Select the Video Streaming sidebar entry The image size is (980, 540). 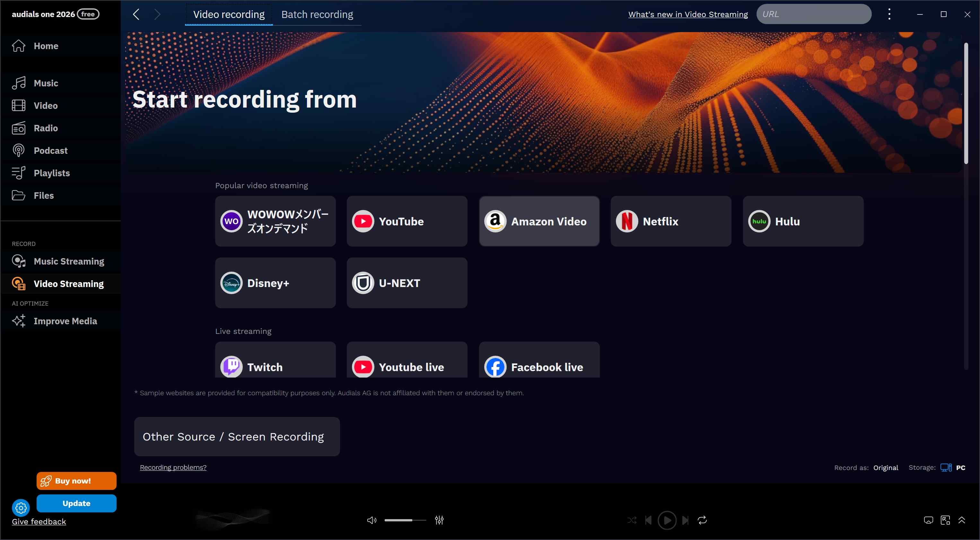tap(69, 283)
